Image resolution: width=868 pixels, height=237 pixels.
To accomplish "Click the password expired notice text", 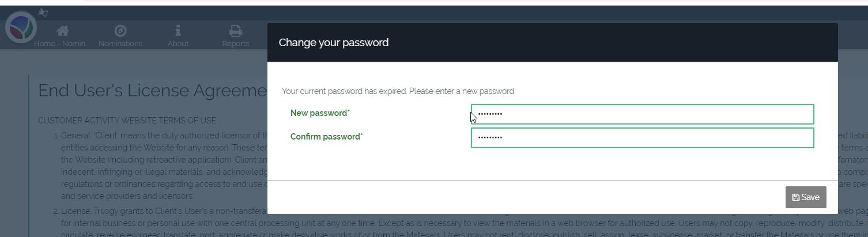I will coord(398,91).
